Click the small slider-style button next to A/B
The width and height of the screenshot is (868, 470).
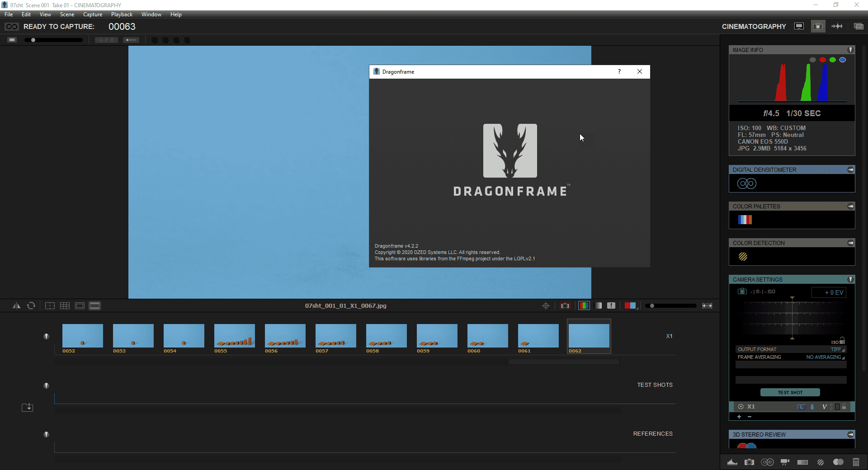(131, 40)
